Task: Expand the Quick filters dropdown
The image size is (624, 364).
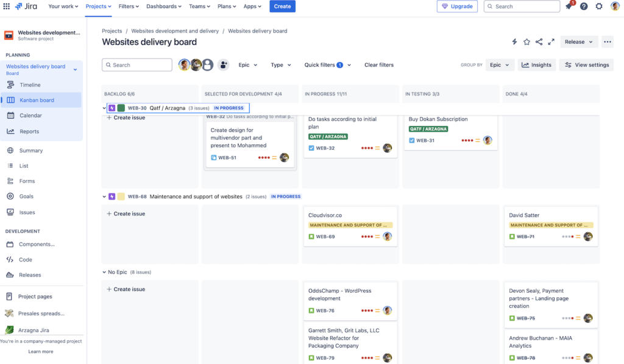Action: [x=327, y=65]
